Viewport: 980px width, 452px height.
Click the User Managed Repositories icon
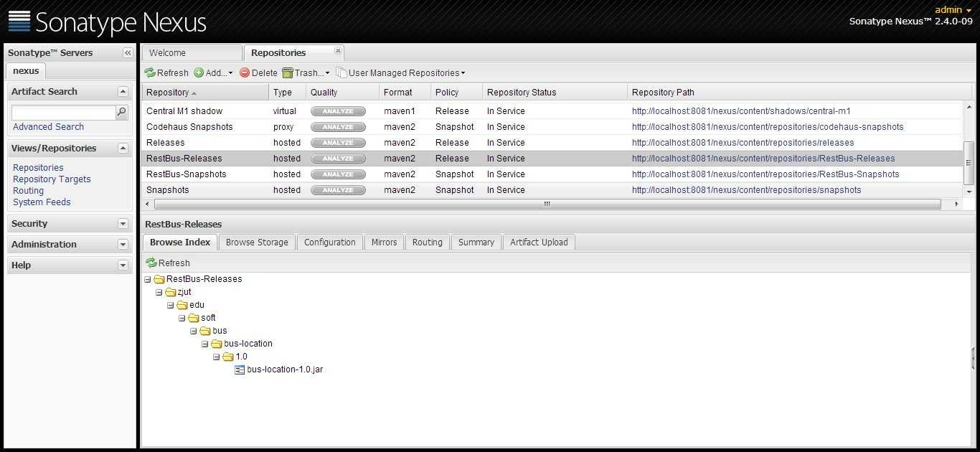pos(341,73)
